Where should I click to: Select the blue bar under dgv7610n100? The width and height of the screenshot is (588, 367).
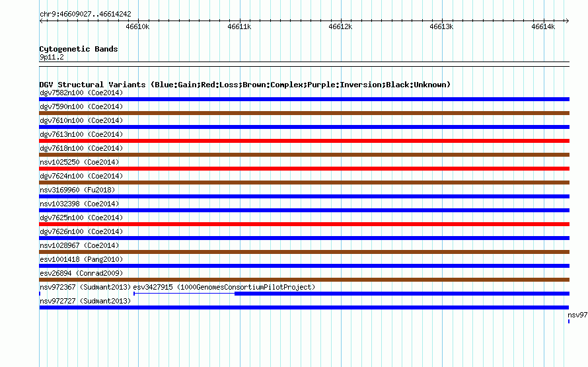[304, 127]
